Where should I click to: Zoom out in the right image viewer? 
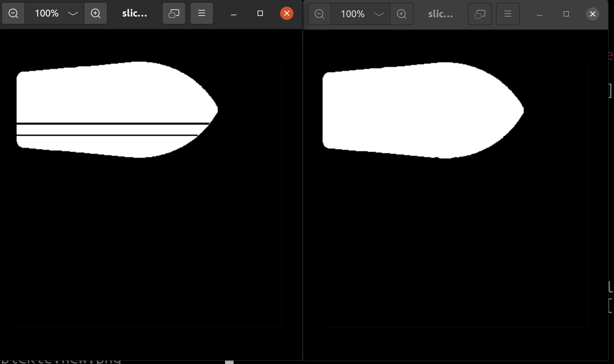tap(319, 14)
